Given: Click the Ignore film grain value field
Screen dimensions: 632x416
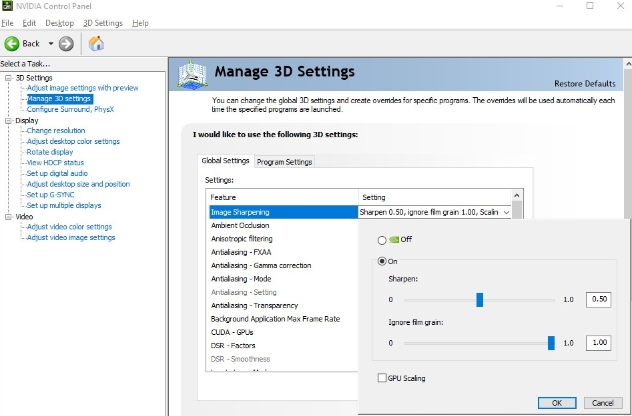Looking at the screenshot, I should point(599,343).
